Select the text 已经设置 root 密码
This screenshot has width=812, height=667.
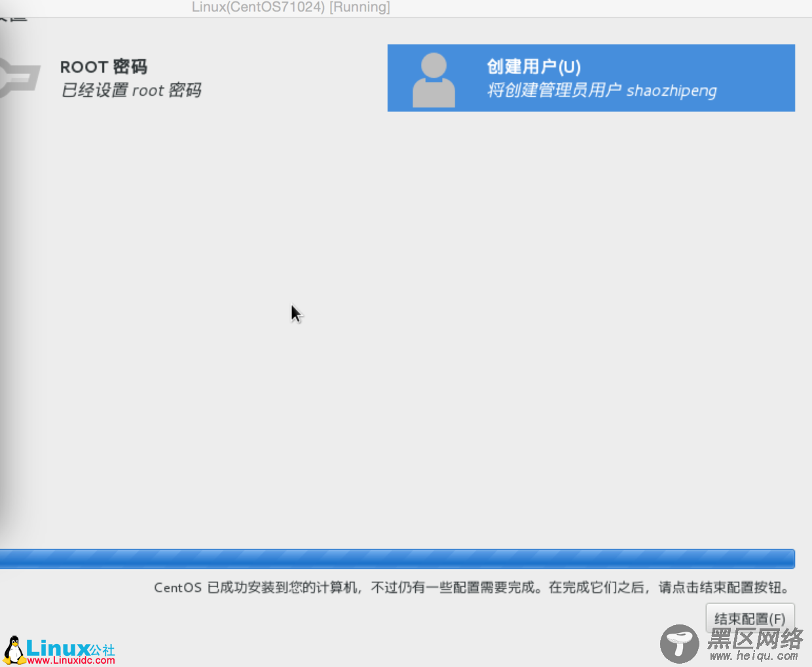pyautogui.click(x=131, y=90)
